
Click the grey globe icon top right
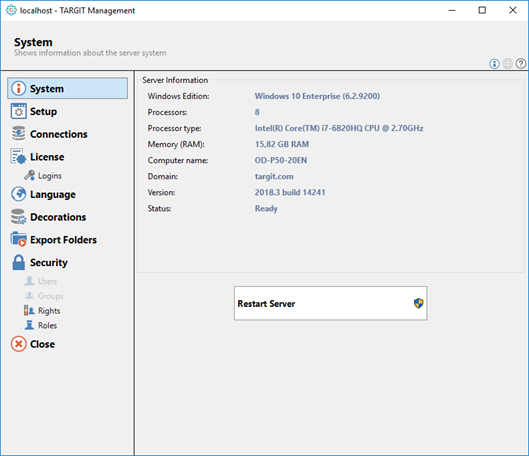pyautogui.click(x=507, y=63)
